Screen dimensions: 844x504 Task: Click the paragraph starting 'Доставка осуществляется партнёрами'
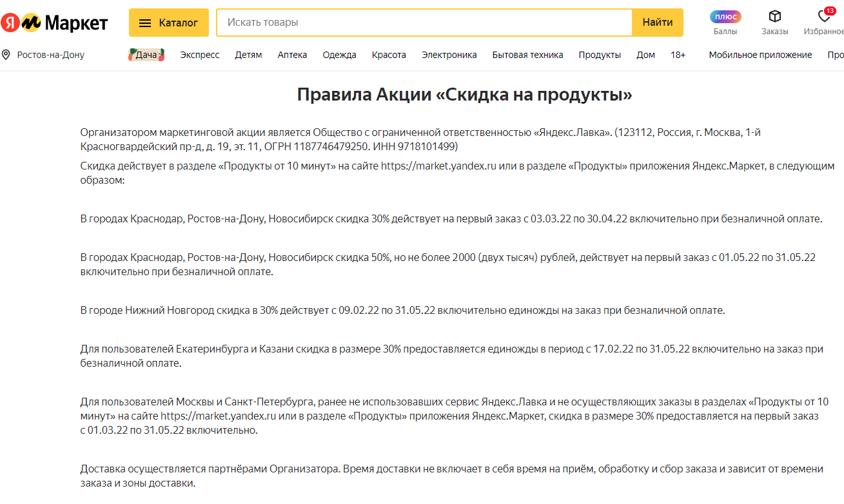451,476
